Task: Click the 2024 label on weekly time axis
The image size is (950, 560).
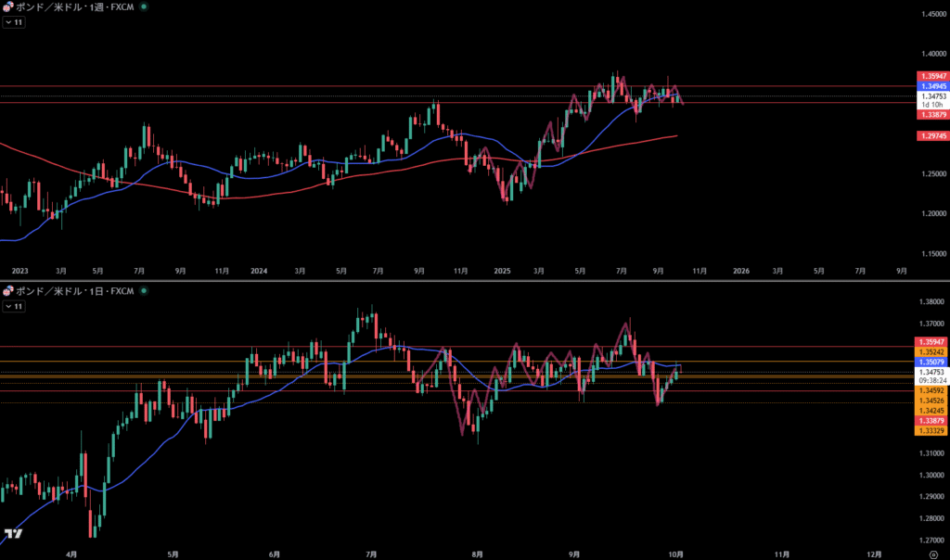Action: point(259,271)
